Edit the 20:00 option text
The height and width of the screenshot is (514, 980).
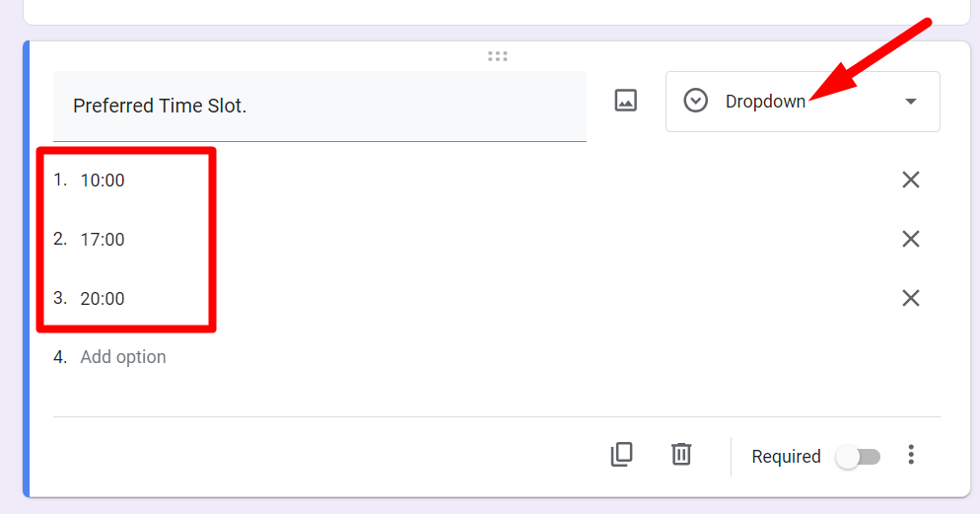coord(103,299)
